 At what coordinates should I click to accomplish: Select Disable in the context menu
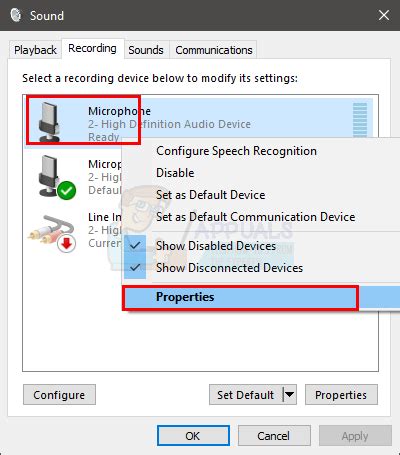175,173
